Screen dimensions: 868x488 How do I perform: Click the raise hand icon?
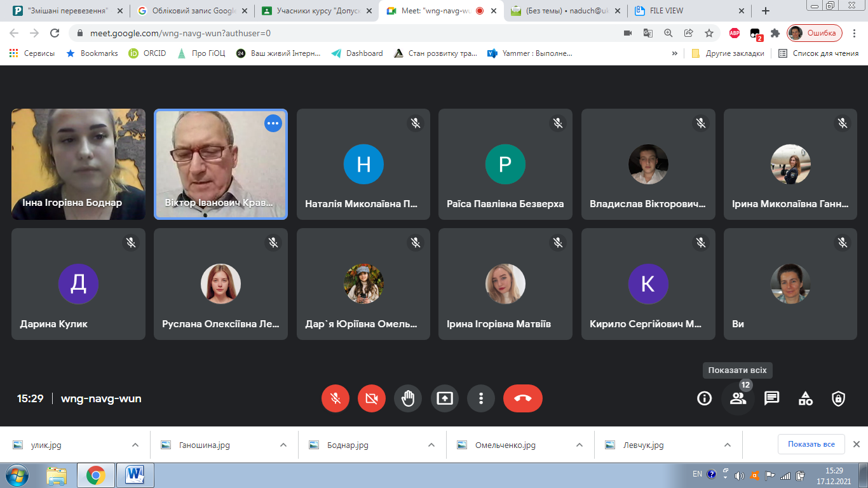coord(408,398)
